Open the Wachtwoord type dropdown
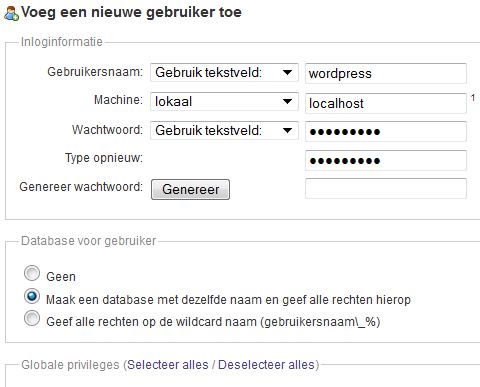 click(x=224, y=130)
